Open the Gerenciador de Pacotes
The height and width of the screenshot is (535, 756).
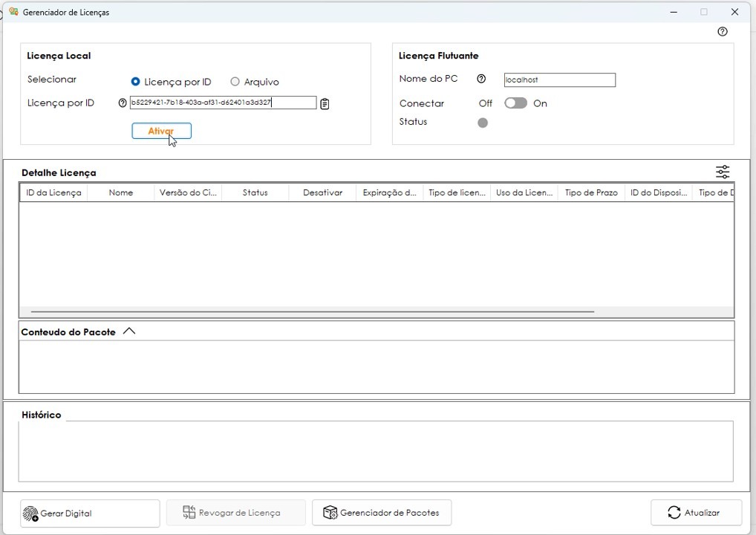pos(382,512)
